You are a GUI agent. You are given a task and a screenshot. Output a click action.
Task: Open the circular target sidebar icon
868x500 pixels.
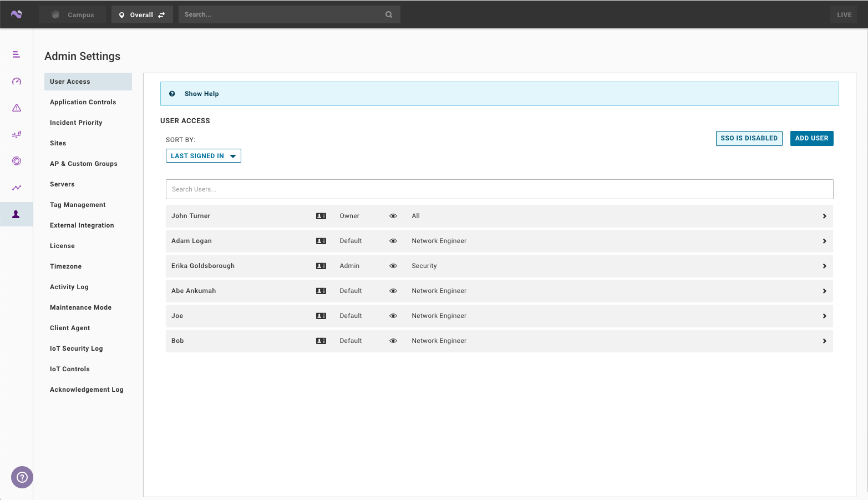[17, 161]
